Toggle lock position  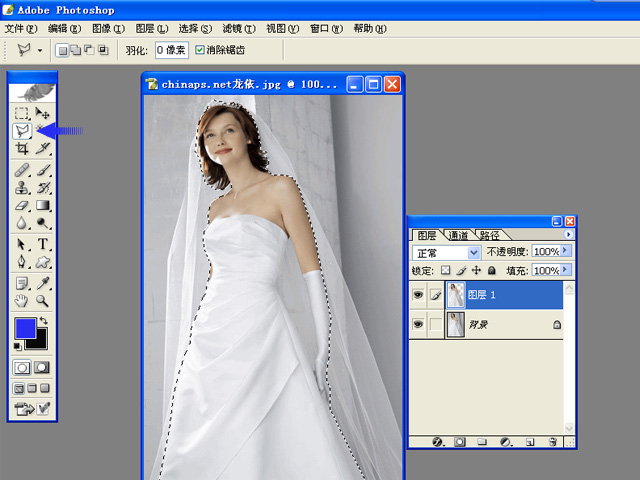coord(476,270)
